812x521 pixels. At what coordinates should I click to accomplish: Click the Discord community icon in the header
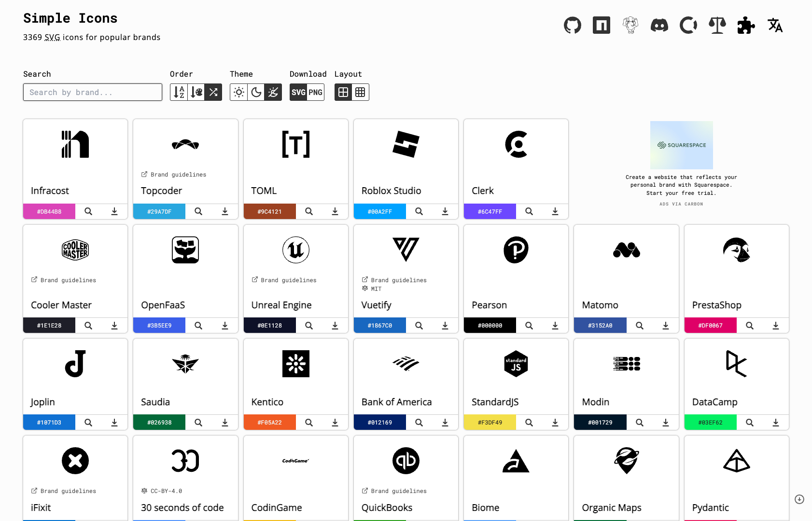point(659,25)
